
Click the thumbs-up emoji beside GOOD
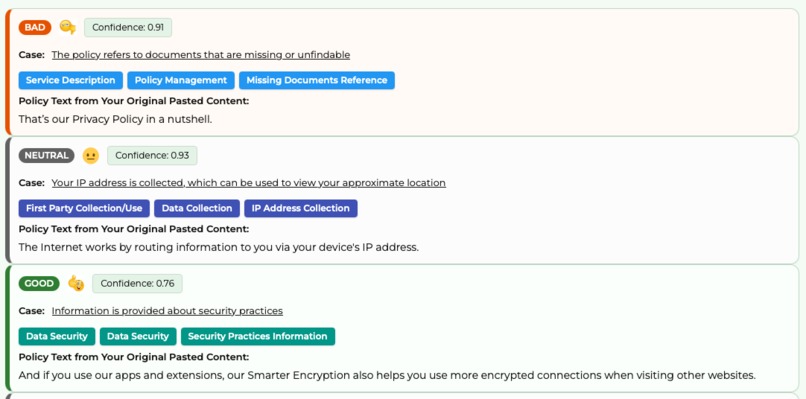(x=76, y=283)
